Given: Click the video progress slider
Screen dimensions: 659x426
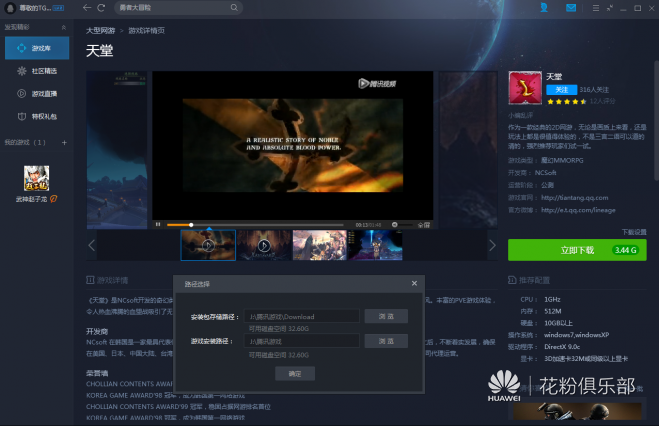Looking at the screenshot, I should pyautogui.click(x=255, y=225).
